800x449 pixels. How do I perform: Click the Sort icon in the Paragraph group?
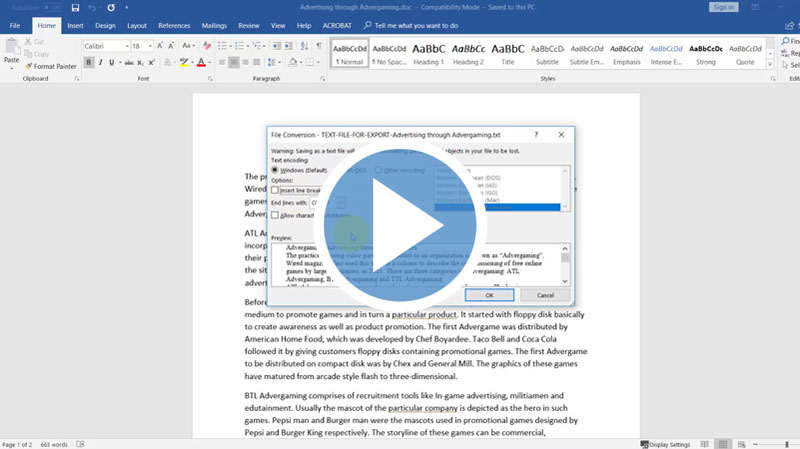click(303, 46)
